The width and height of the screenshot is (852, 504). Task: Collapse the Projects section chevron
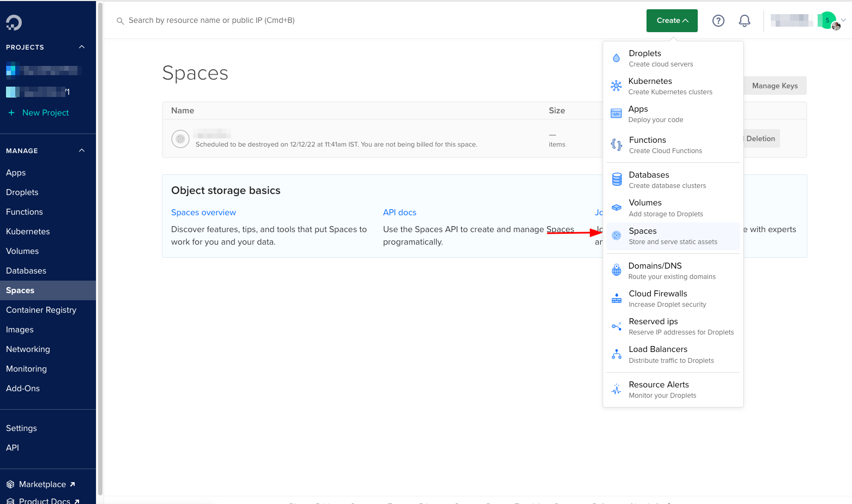(82, 47)
